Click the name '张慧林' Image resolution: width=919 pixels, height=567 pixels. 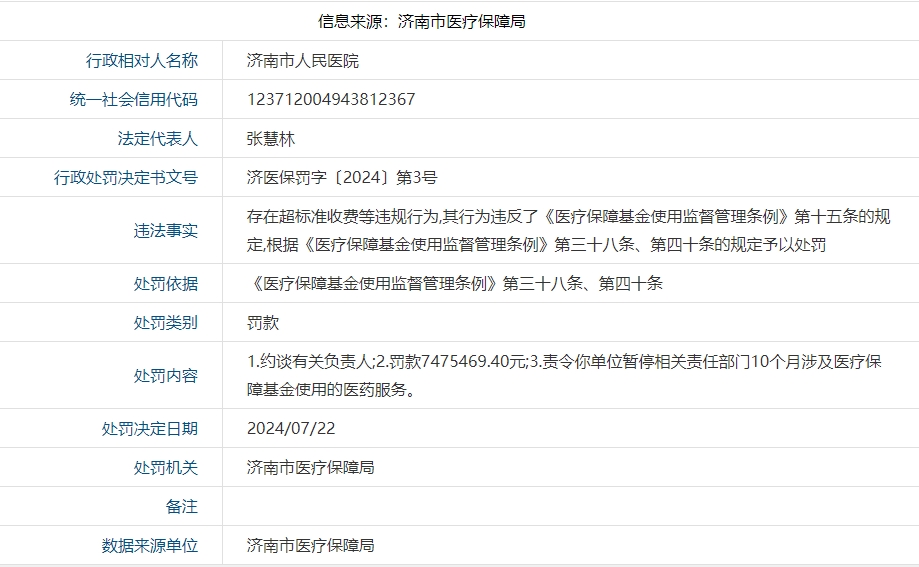pyautogui.click(x=271, y=138)
